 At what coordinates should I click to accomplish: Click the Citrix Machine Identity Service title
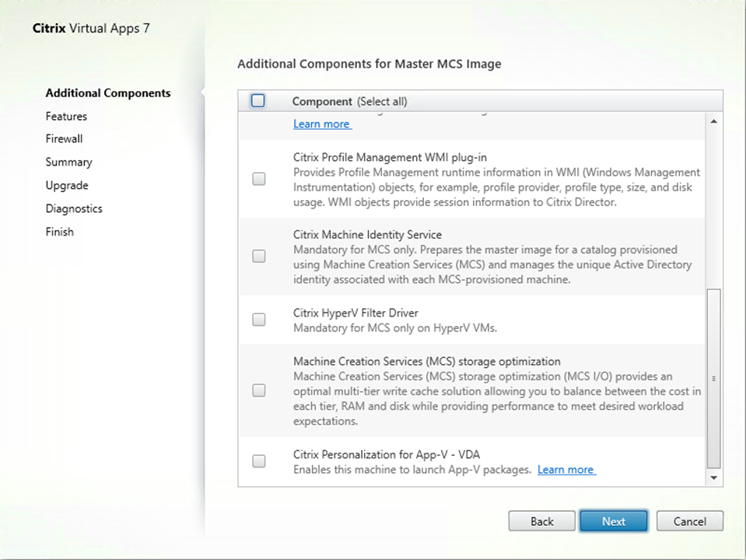click(x=367, y=235)
